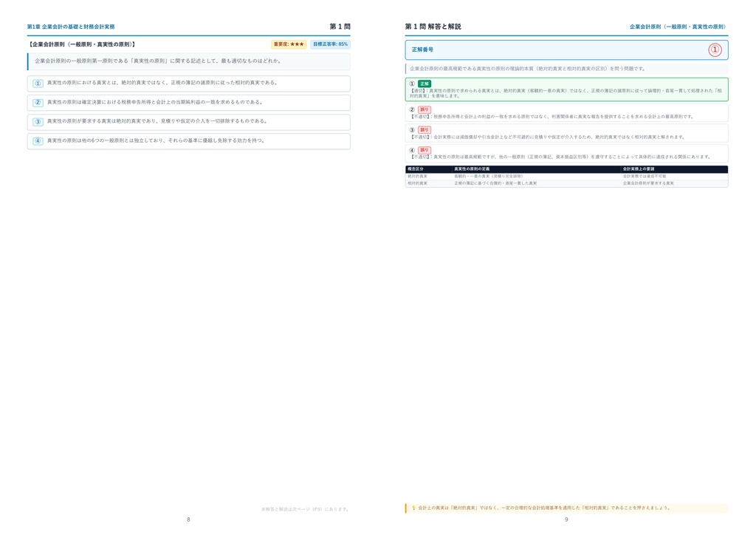756x535 pixels.
Task: Click the explanation starting 【不適切】：真実性の原則は最高規範
Action: (x=560, y=157)
